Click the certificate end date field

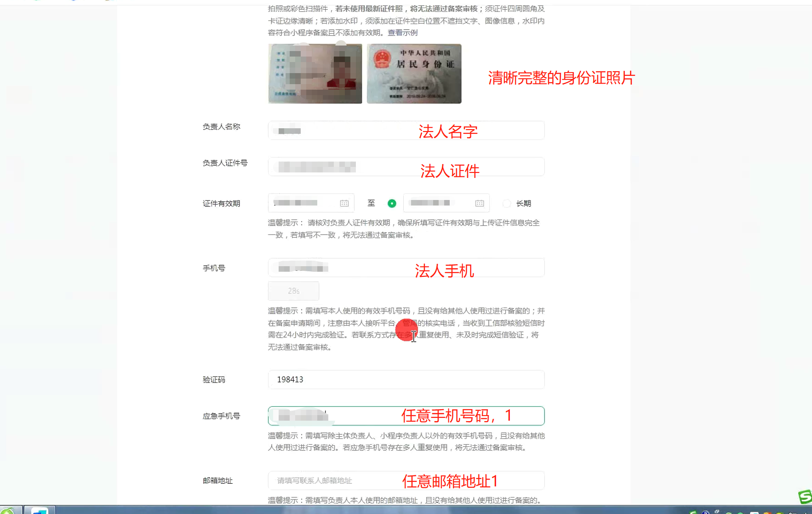(x=446, y=203)
